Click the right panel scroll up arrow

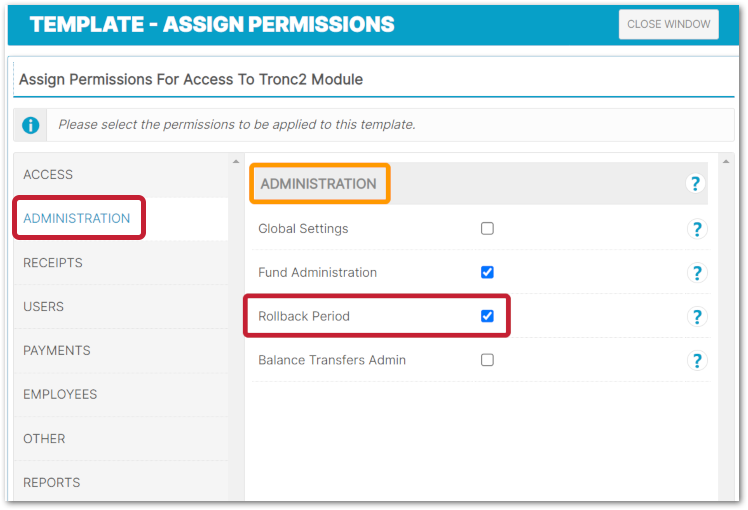726,162
